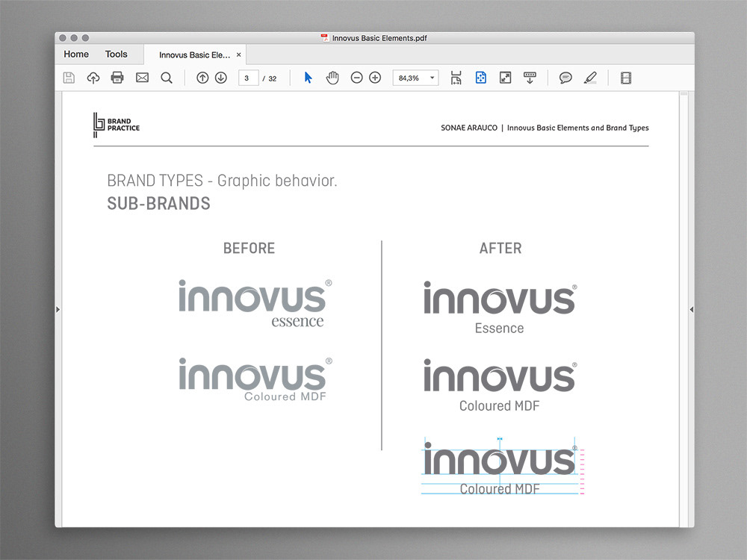This screenshot has width=747, height=560.
Task: Click the old lowercase 'essence' sub-brand text
Action: (297, 321)
